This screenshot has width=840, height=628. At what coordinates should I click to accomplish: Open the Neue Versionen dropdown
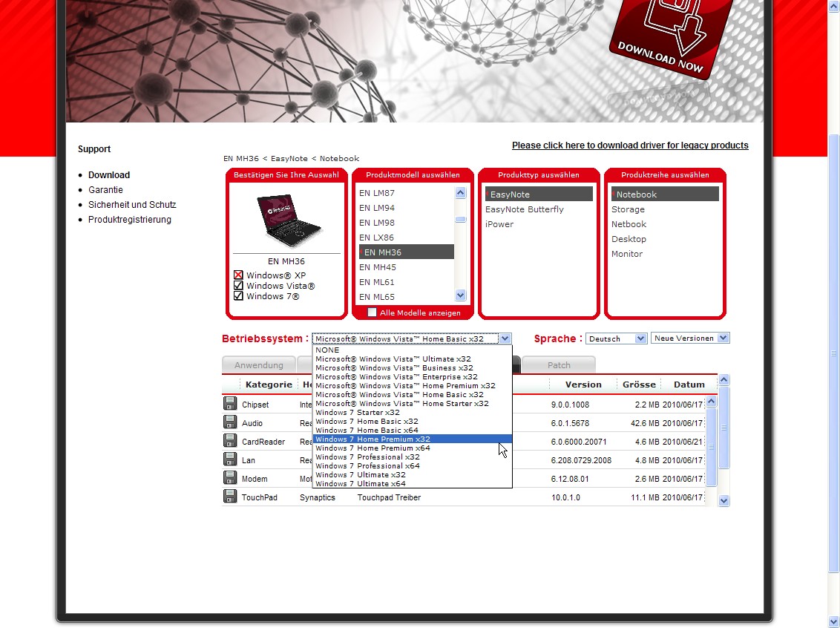click(x=690, y=338)
